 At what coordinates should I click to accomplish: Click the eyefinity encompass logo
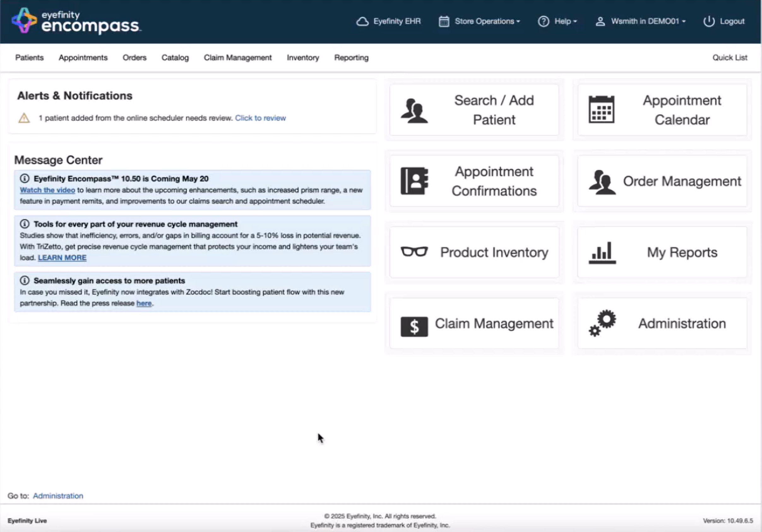click(x=76, y=21)
